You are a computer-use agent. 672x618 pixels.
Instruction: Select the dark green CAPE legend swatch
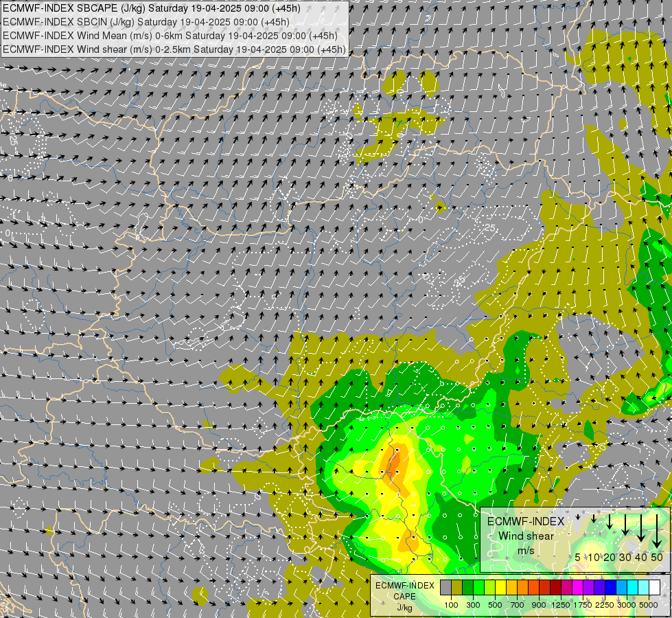click(468, 587)
